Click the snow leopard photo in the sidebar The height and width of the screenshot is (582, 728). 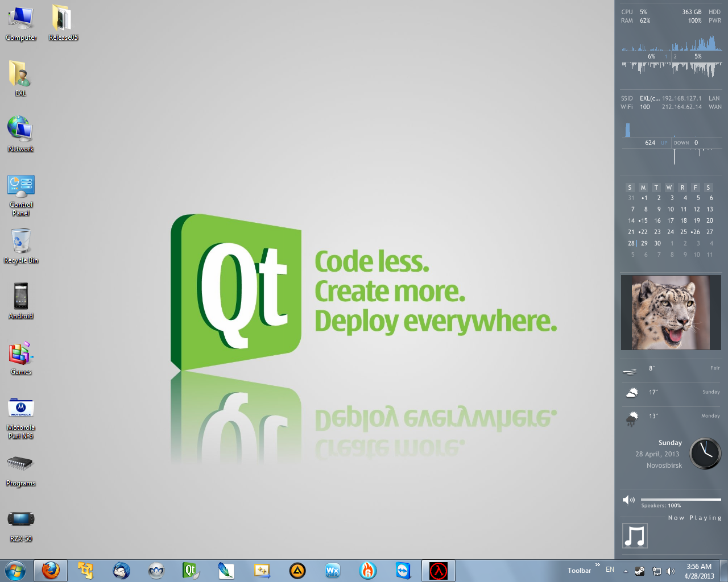tap(671, 313)
